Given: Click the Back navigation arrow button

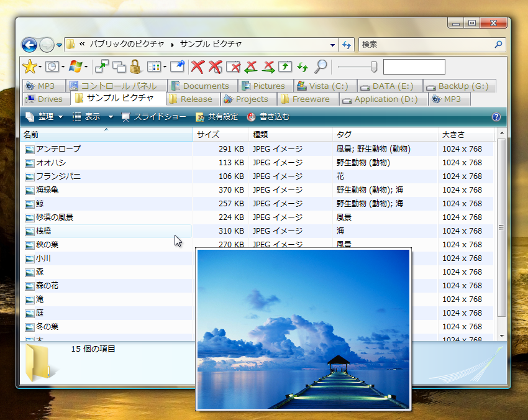Looking at the screenshot, I should click(29, 45).
